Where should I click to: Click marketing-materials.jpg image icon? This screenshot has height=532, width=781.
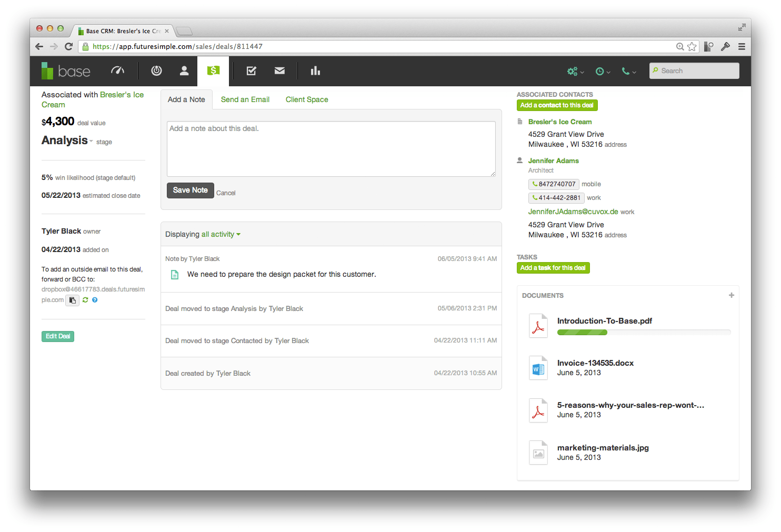538,453
